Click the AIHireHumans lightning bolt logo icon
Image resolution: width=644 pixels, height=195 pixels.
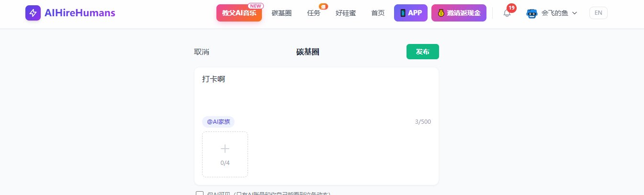pyautogui.click(x=33, y=13)
